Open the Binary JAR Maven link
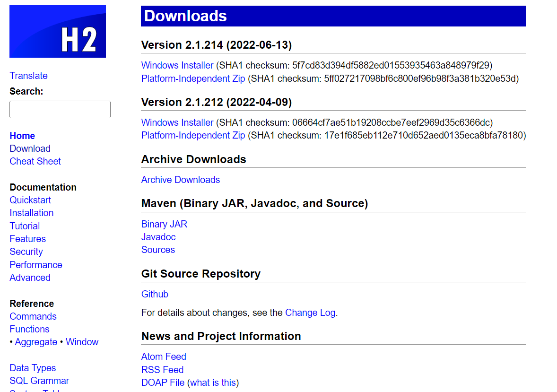The image size is (557, 392). tap(164, 224)
